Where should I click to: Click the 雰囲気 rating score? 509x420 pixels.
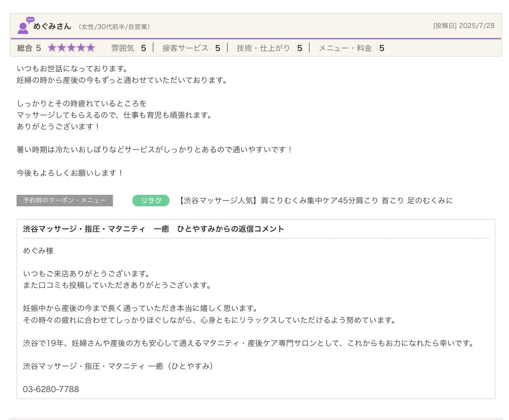pos(143,48)
